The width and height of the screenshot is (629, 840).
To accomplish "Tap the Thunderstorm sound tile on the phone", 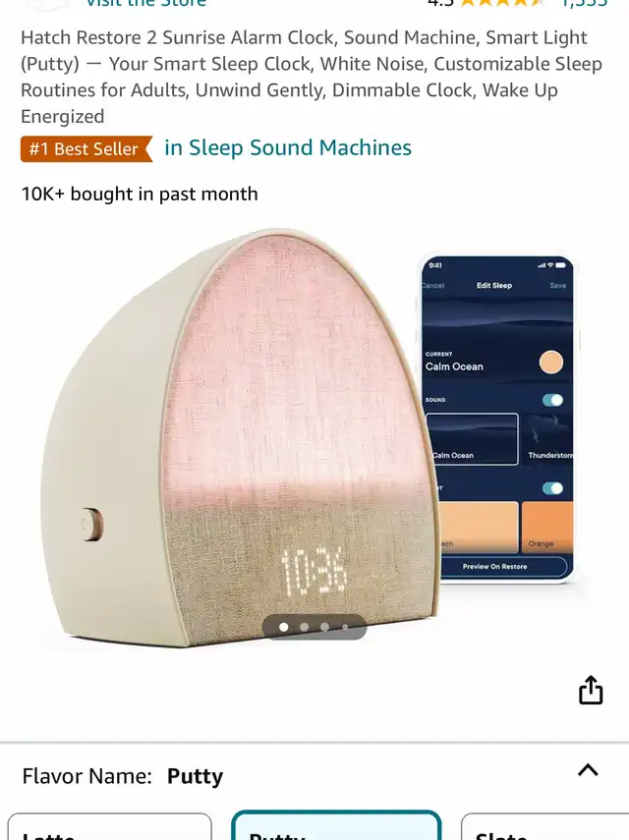I will tap(547, 439).
